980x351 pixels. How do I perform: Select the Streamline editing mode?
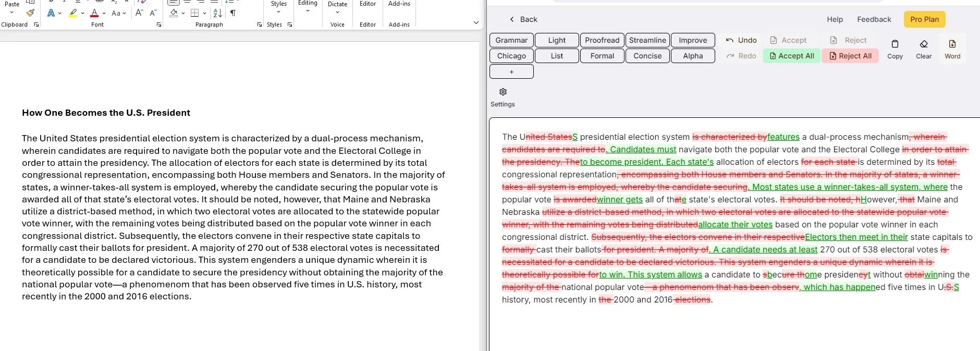click(x=647, y=40)
